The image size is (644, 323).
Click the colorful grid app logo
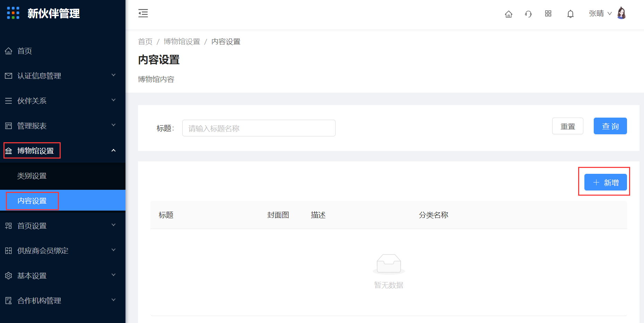[13, 13]
